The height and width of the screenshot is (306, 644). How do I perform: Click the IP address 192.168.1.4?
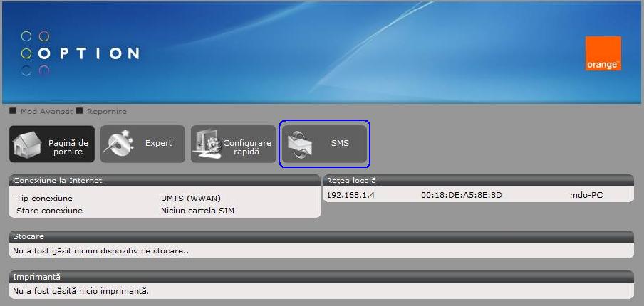350,195
